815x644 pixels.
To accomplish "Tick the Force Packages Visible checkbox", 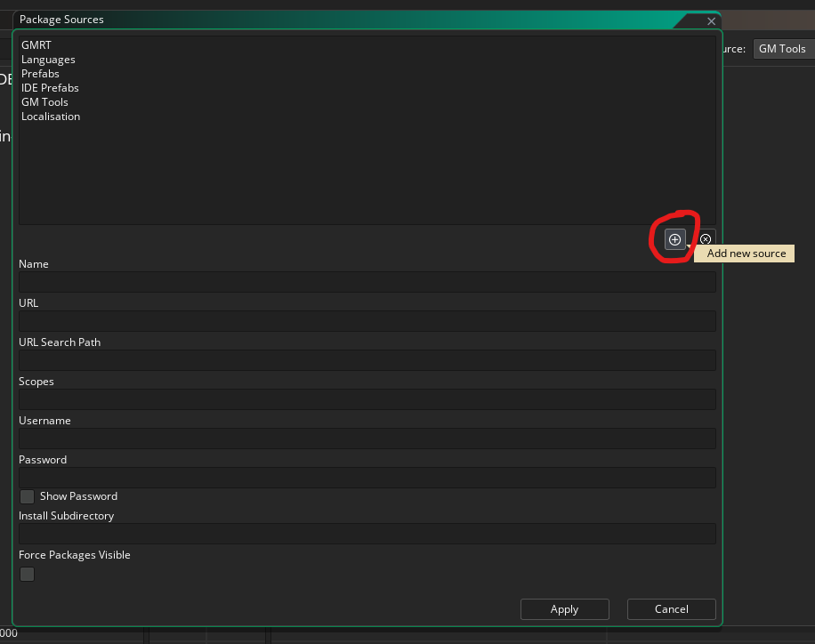I will pyautogui.click(x=27, y=574).
